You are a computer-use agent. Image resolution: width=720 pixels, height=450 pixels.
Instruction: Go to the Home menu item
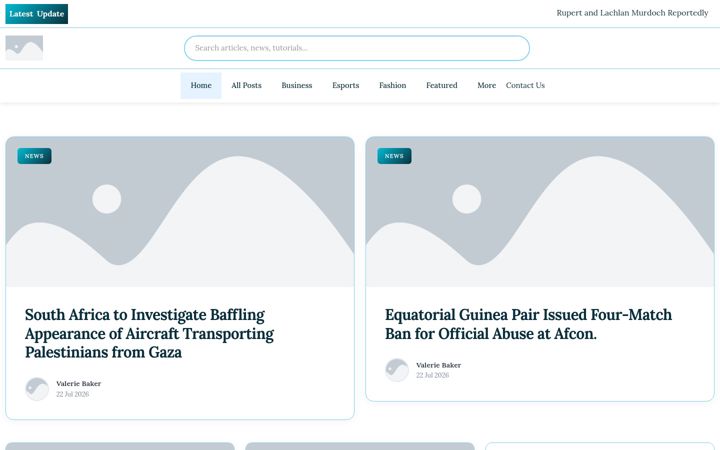click(x=201, y=85)
